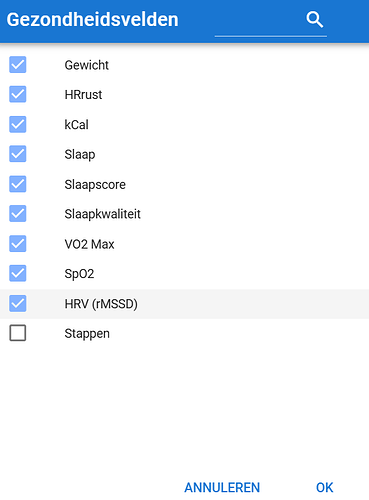Uncheck the Gewicht checkbox
Screen dimensions: 369x500
[18, 65]
